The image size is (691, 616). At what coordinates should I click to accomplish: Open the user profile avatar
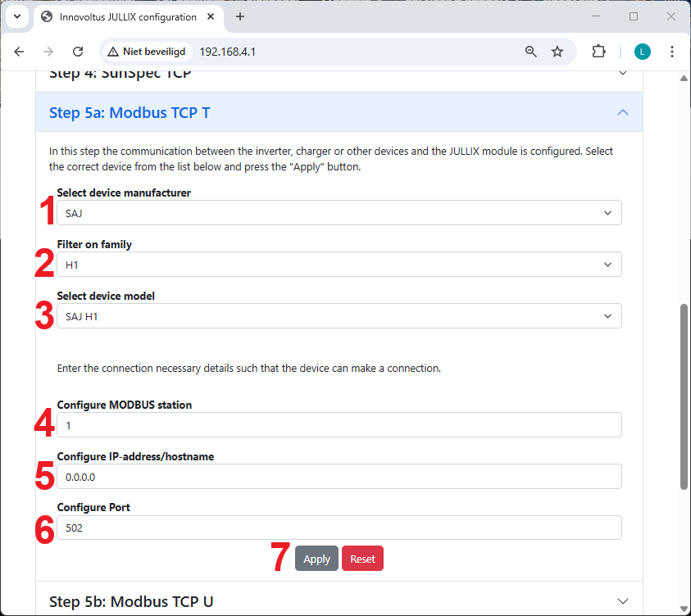click(642, 52)
